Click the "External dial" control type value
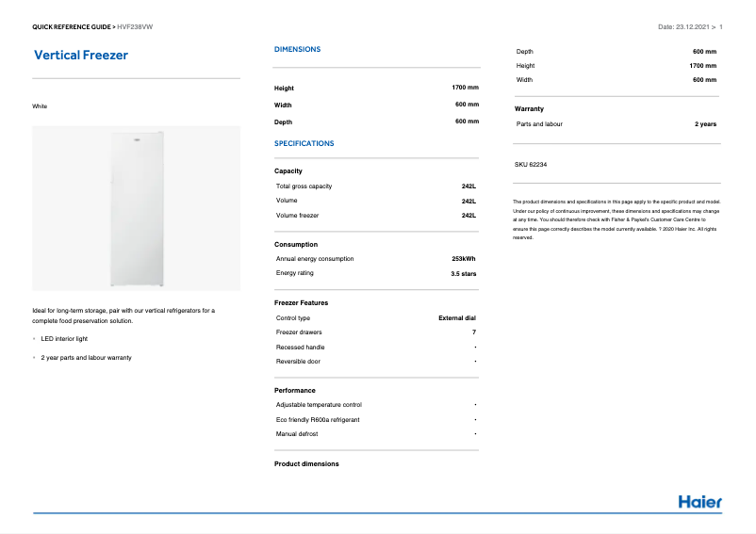This screenshot has width=756, height=534. (457, 318)
